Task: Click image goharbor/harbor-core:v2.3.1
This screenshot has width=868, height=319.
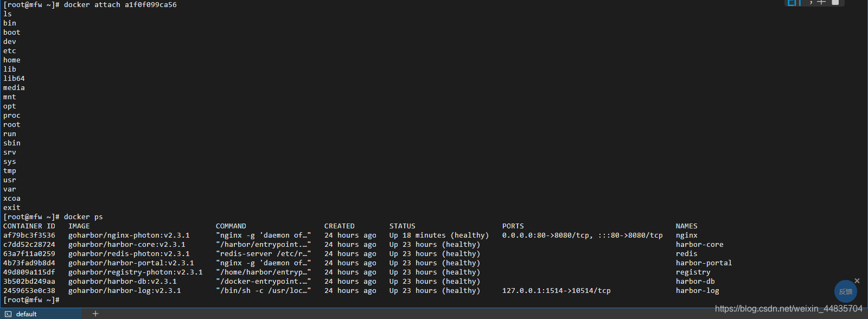Action: pos(127,245)
